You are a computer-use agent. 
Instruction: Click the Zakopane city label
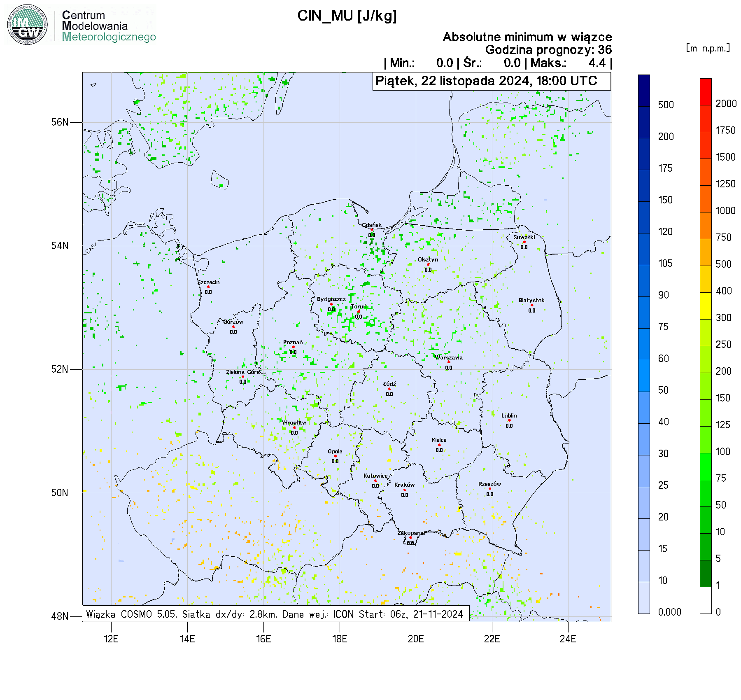[x=410, y=533]
